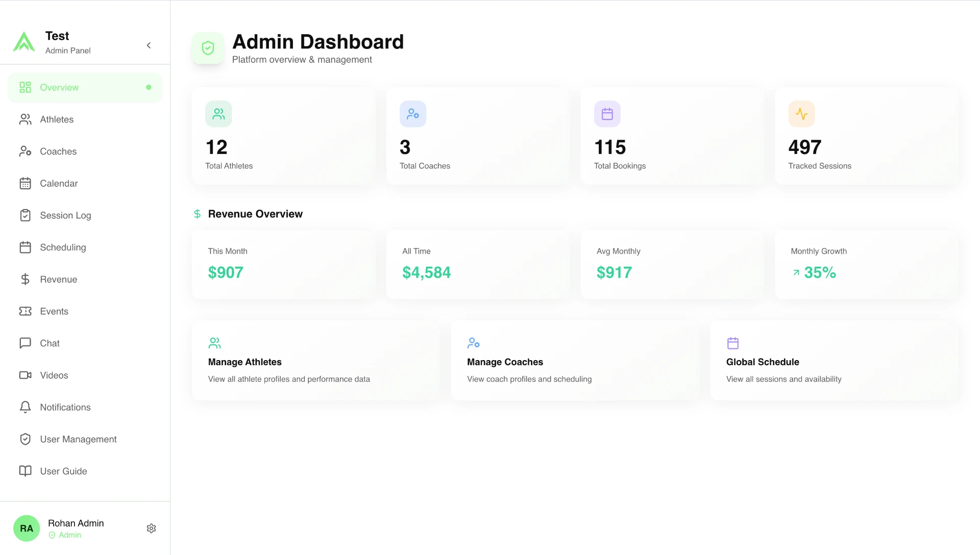
Task: Open the Session Log menu item
Action: 85,215
